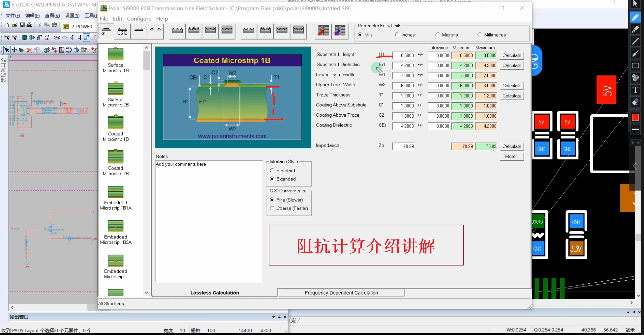
Task: Click the purple graph toolbar icon
Action: point(340,31)
